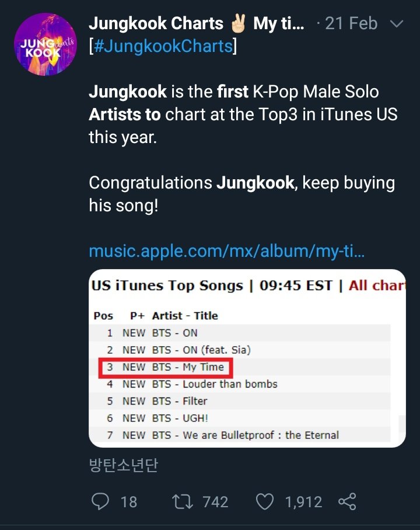
Task: Click the highlighted BTS - My Time row
Action: pos(166,367)
